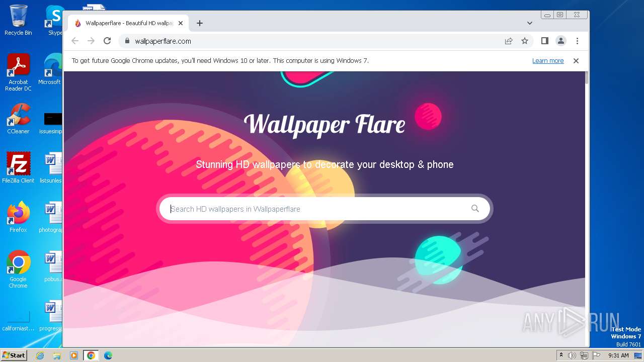Open CCleaner desktop shortcut
644x362 pixels.
[18, 119]
